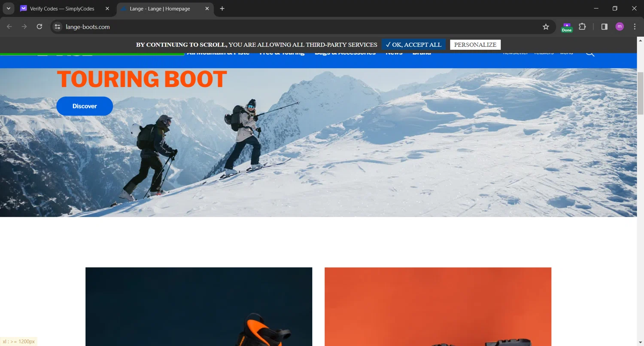Open the Chrome three-dot menu
This screenshot has width=644, height=346.
tap(635, 27)
